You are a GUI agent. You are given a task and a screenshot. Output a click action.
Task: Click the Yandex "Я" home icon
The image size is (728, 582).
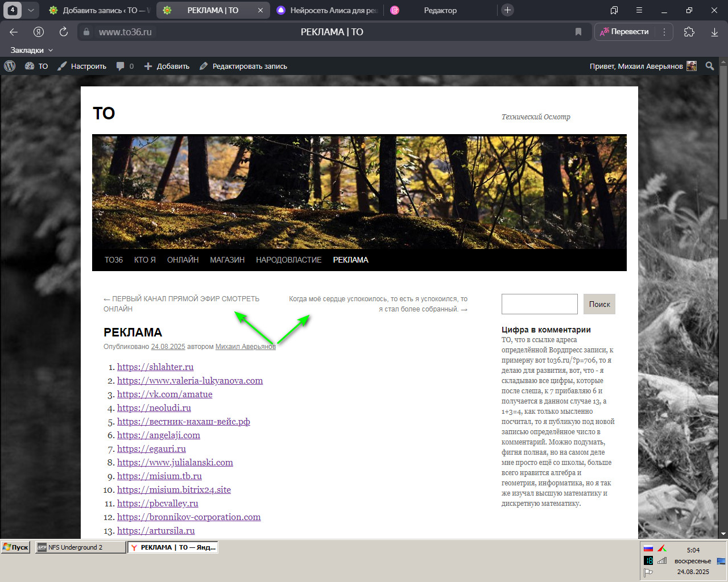39,32
